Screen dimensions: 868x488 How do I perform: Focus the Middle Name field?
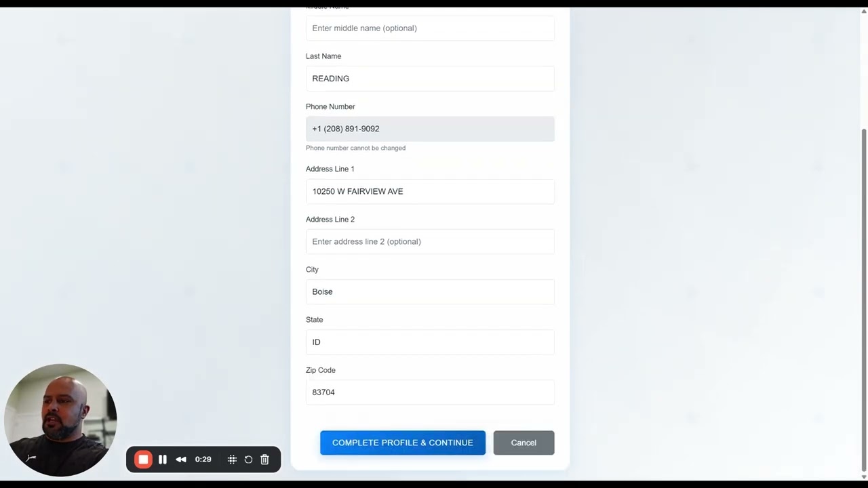[x=430, y=28]
